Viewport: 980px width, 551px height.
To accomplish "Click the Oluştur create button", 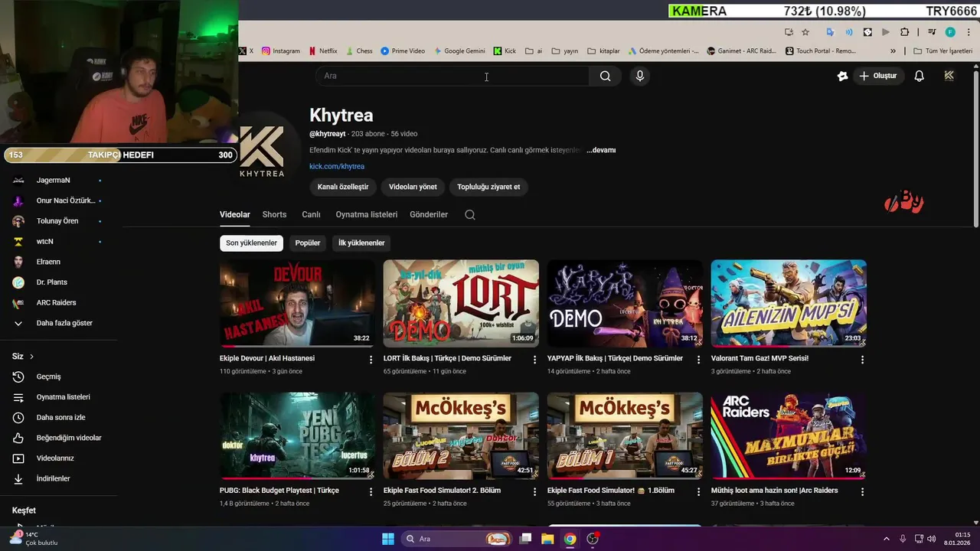I will pos(877,76).
